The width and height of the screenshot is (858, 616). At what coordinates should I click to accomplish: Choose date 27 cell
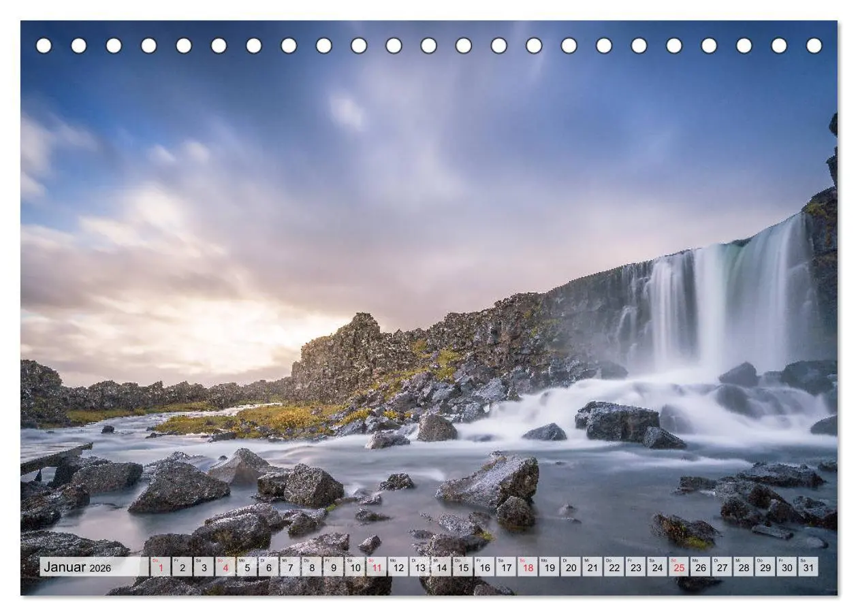(722, 567)
